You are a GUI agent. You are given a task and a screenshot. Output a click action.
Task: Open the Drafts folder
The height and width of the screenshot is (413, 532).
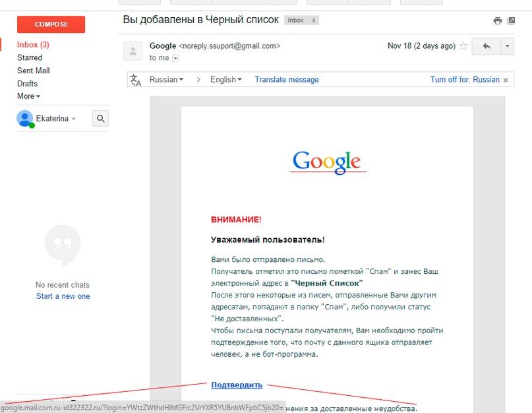[x=27, y=84]
